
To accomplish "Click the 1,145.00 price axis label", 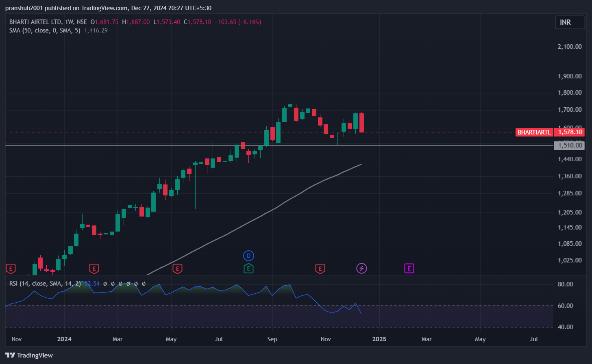I will (x=570, y=227).
